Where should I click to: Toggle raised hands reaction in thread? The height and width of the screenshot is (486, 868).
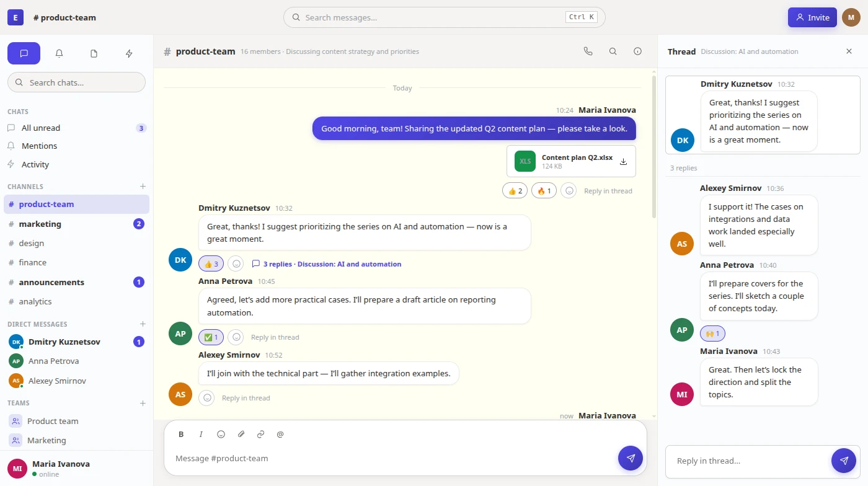click(712, 334)
